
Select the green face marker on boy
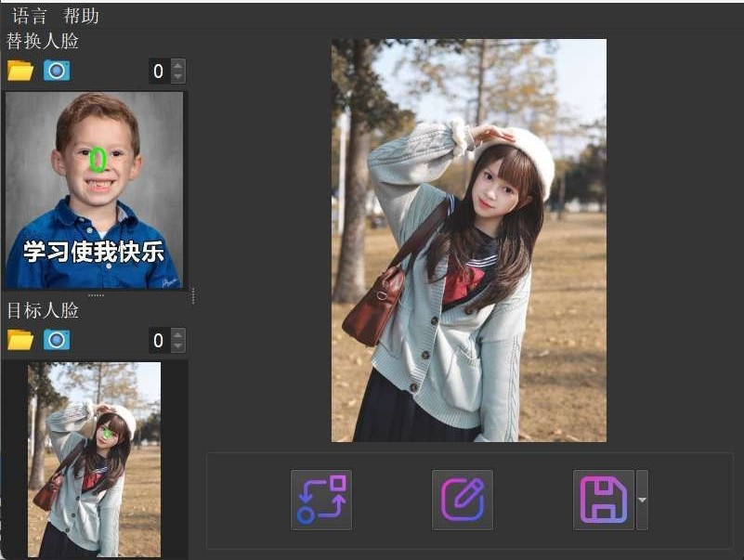pos(98,160)
